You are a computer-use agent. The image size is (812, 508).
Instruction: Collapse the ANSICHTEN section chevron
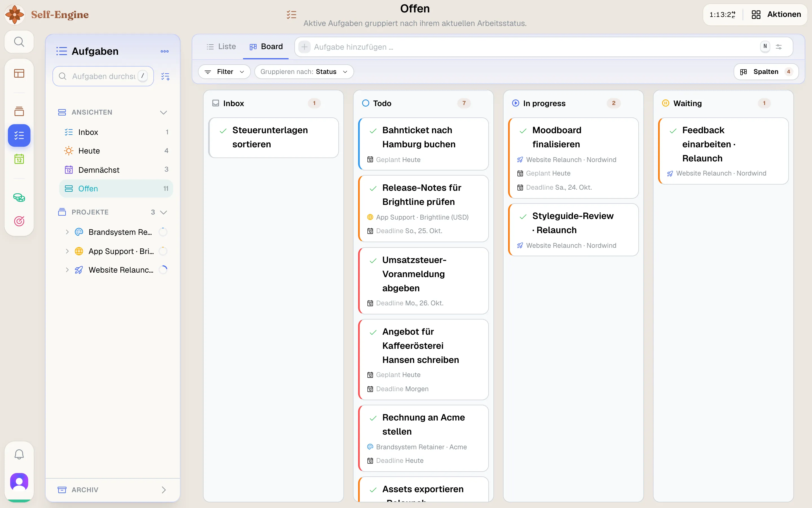point(164,112)
